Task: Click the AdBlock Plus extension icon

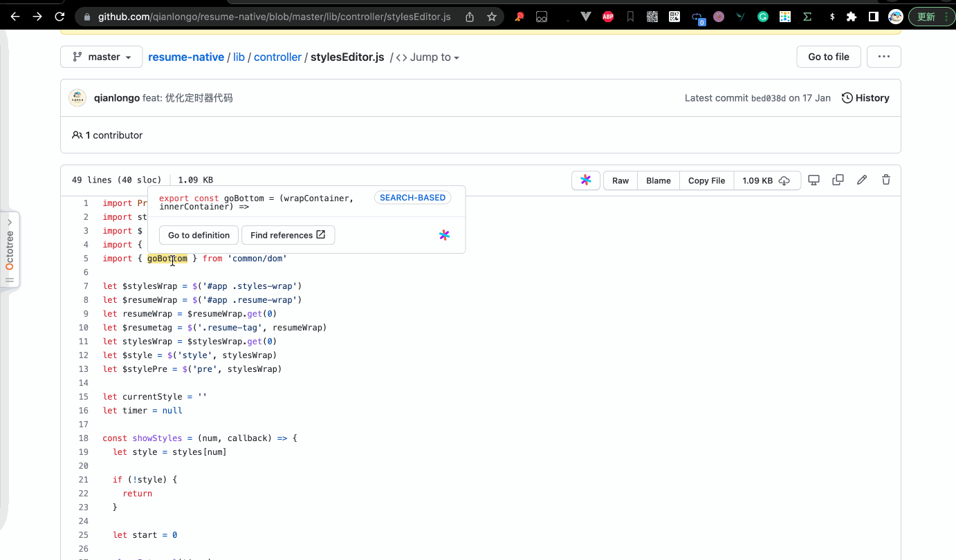Action: (x=608, y=17)
